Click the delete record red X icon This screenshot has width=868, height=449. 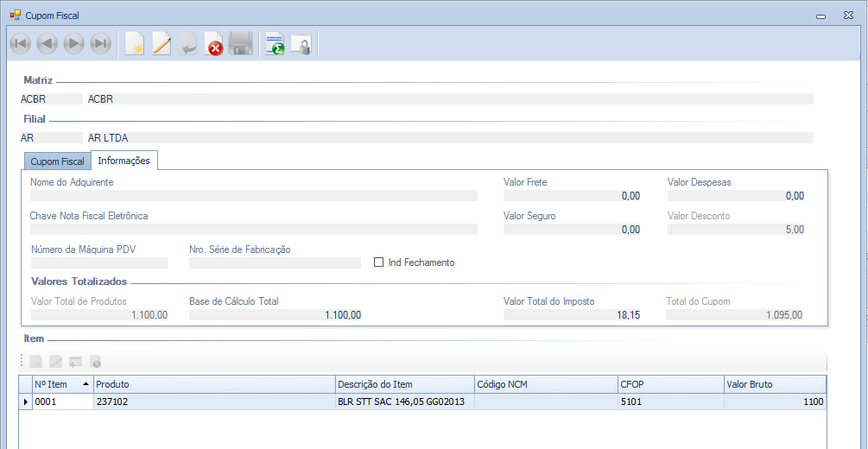coord(214,44)
